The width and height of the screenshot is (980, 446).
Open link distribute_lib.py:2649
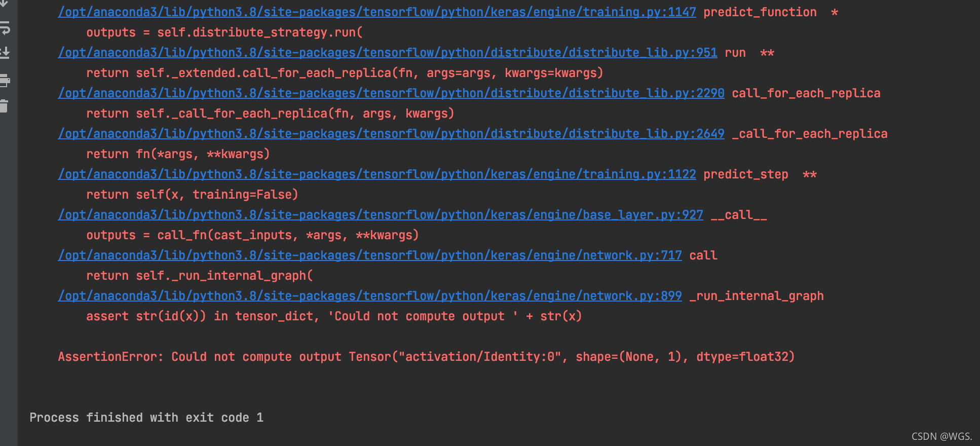[x=391, y=134]
